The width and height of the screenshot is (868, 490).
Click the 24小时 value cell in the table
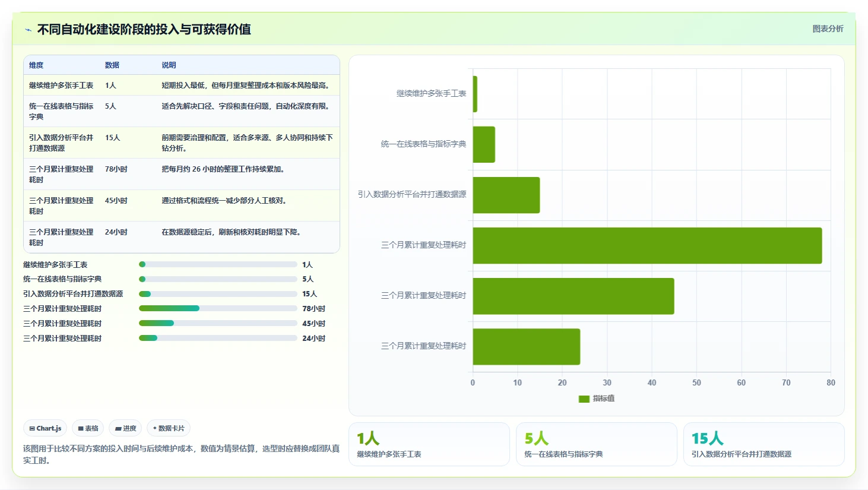tap(116, 232)
